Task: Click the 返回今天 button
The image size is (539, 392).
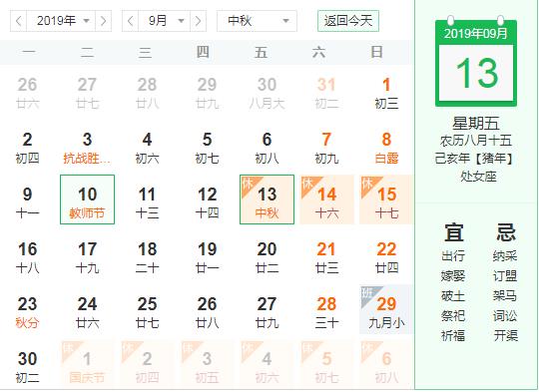Action: click(x=348, y=21)
